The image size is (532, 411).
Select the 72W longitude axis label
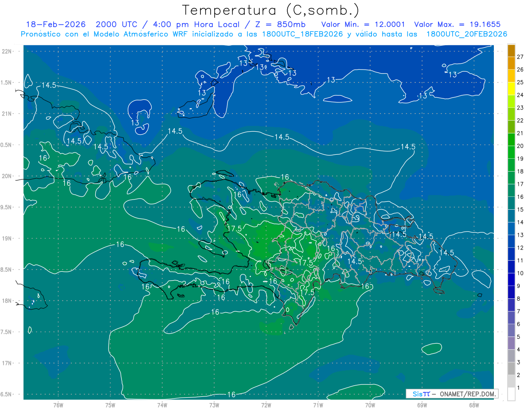pyautogui.click(x=266, y=405)
